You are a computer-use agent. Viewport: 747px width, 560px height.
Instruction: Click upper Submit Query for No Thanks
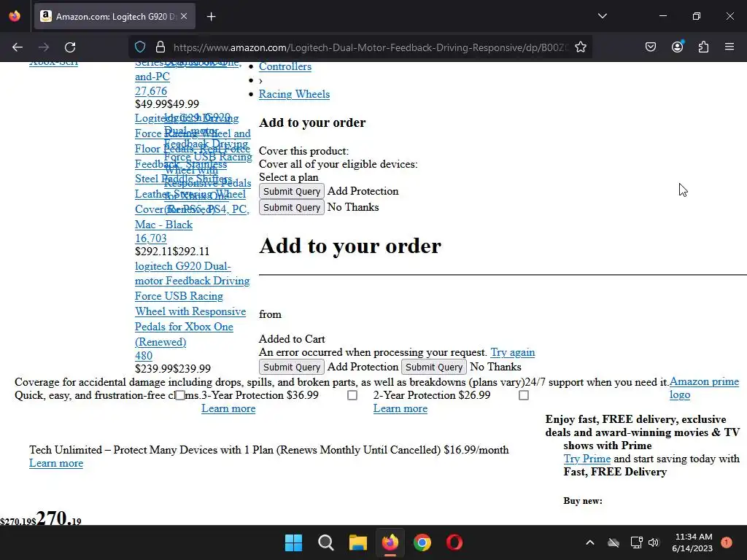[x=292, y=208]
